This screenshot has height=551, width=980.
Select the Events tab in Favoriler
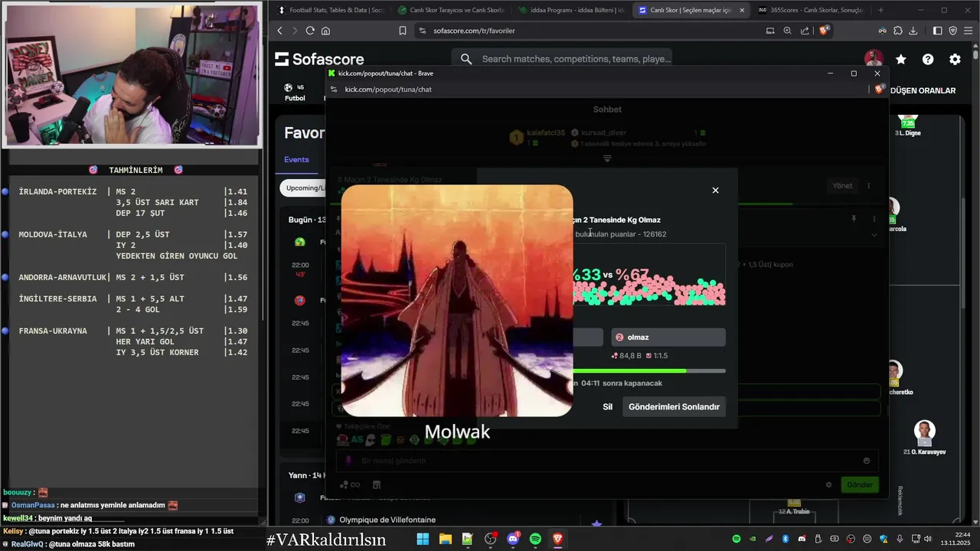tap(296, 159)
